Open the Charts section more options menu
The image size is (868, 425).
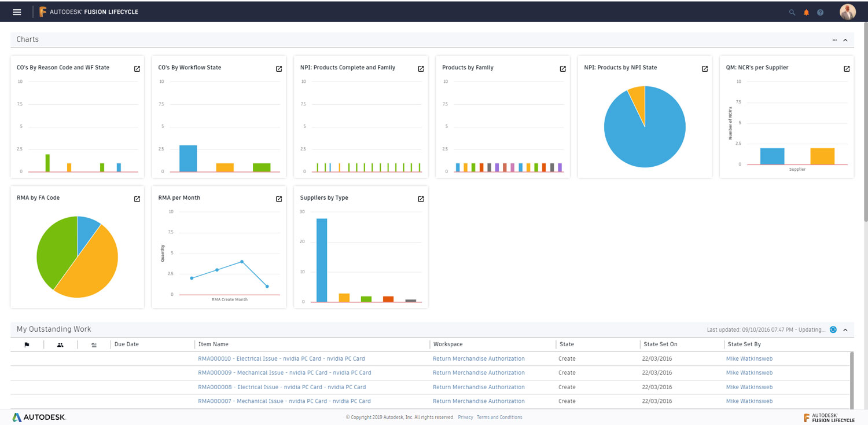(834, 40)
